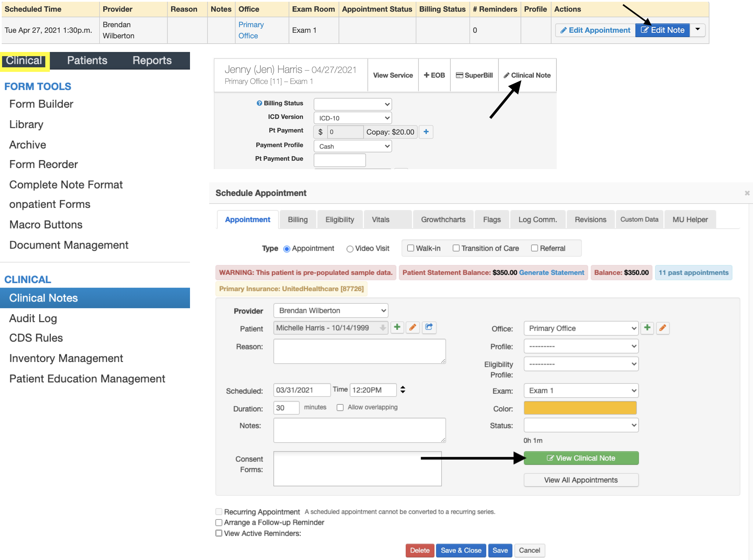The image size is (753, 560).
Task: Click the Generate Statement link
Action: [x=552, y=273]
